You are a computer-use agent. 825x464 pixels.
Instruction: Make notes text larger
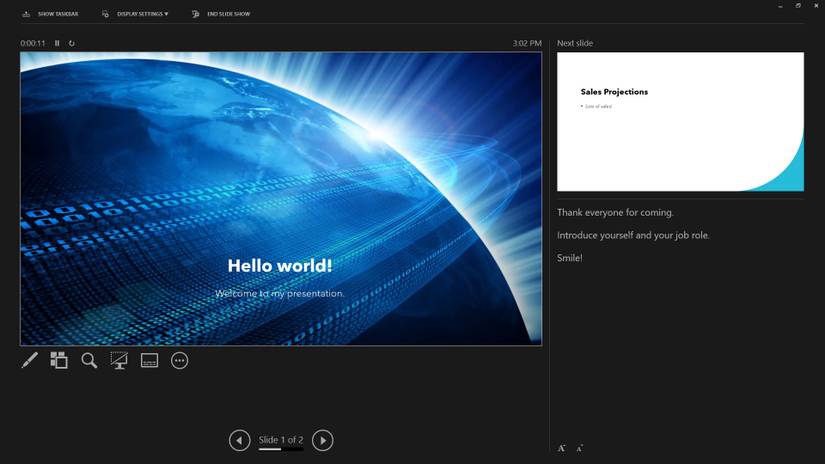tap(562, 448)
